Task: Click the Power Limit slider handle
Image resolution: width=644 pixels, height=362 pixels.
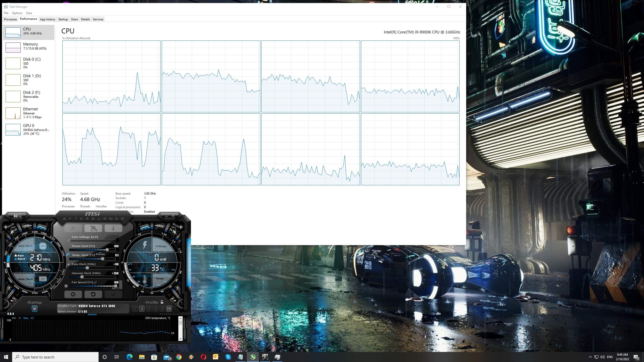Action: pos(107,250)
